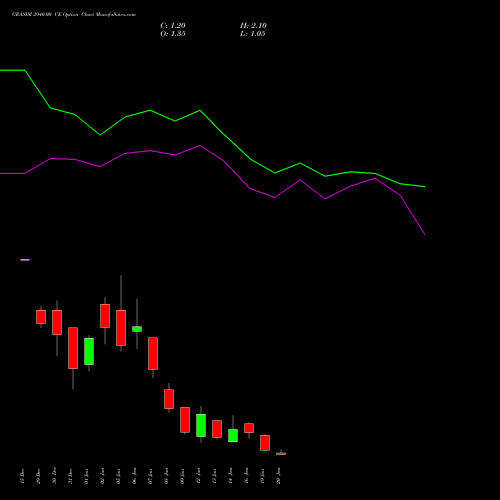Click the '19 Jan' date label
500x500 pixels.
click(262, 476)
